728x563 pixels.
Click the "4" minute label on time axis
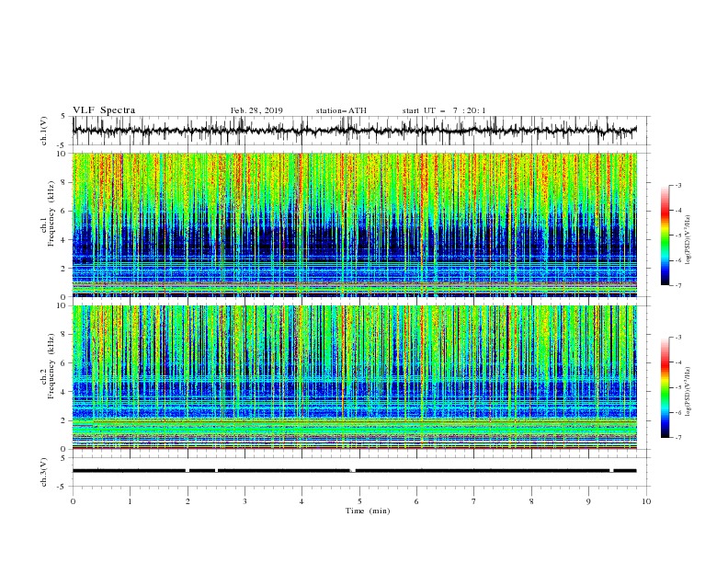[302, 501]
